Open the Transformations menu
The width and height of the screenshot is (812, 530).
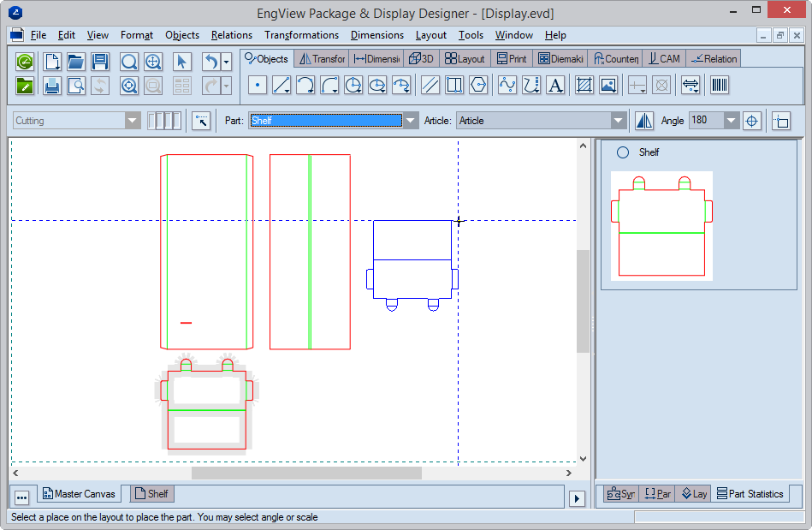tap(301, 35)
